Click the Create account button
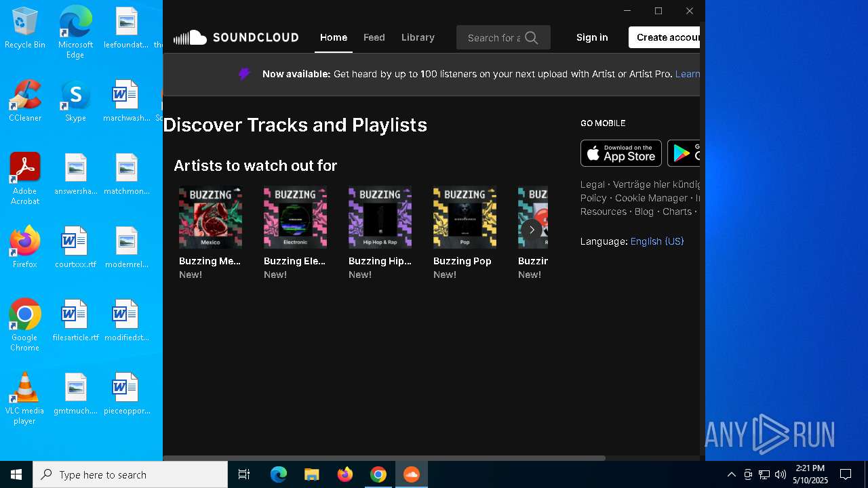Image resolution: width=868 pixels, height=488 pixels. 665,37
